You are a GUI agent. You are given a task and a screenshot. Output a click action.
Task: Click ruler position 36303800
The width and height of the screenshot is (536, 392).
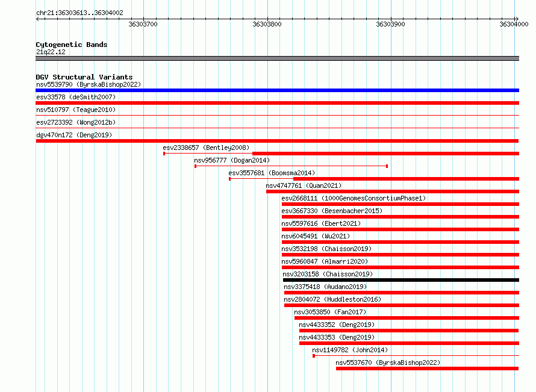267,24
